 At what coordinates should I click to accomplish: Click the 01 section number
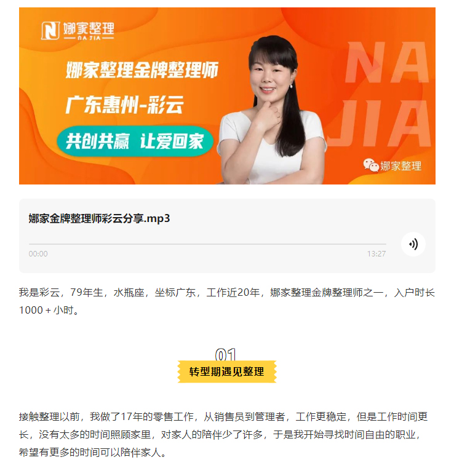point(226,354)
